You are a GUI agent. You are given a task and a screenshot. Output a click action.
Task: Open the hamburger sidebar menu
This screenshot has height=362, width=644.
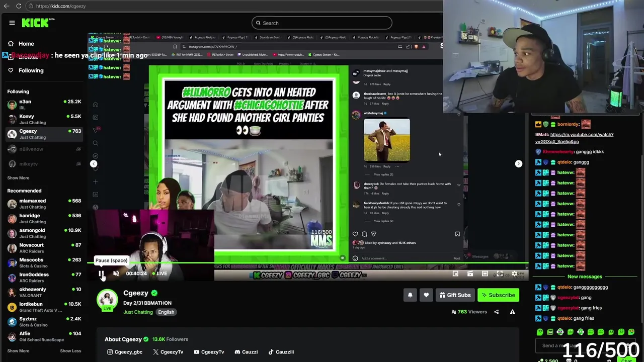(12, 23)
